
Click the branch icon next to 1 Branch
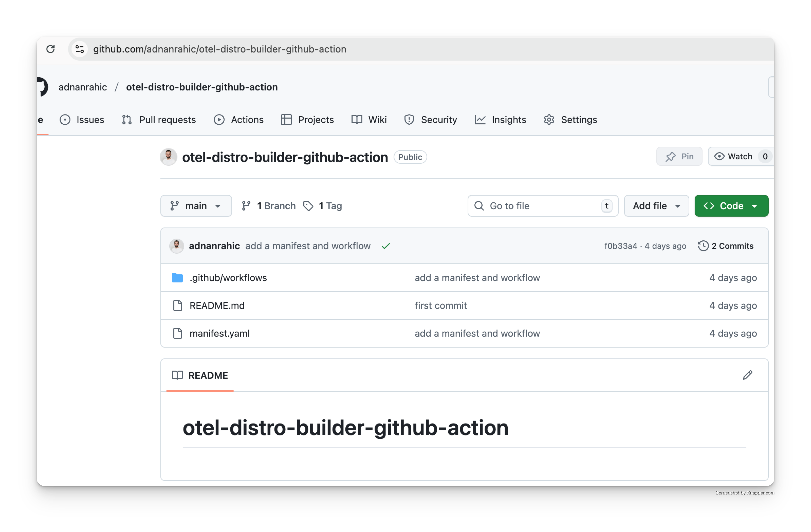pyautogui.click(x=246, y=206)
